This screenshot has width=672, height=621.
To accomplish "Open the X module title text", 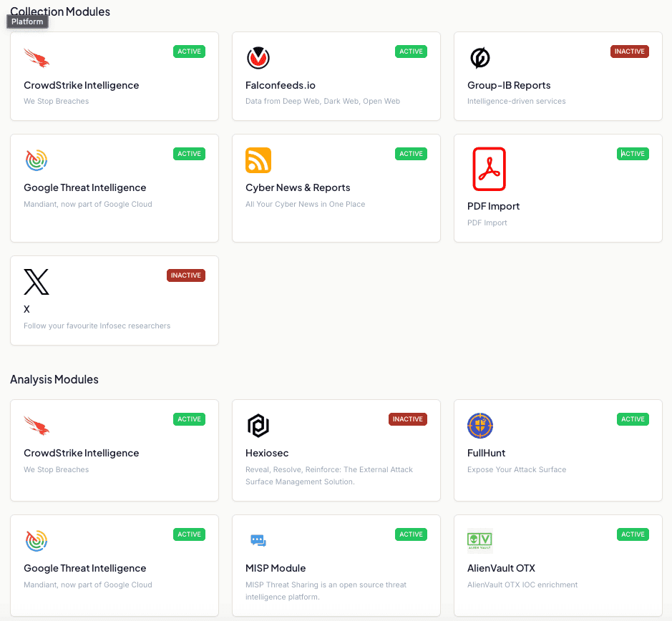I will point(26,310).
